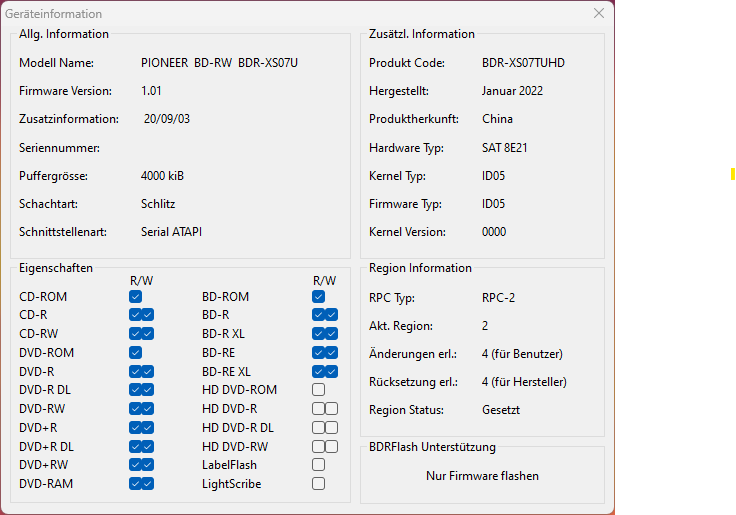Image resolution: width=736 pixels, height=515 pixels.
Task: Toggle the HD DVD-RW write checkbox
Action: click(x=331, y=446)
